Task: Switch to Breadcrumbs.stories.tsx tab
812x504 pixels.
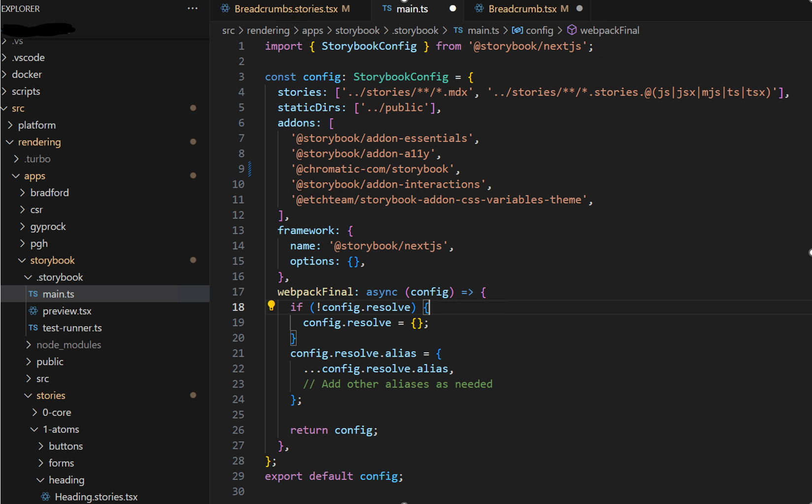Action: pos(286,9)
